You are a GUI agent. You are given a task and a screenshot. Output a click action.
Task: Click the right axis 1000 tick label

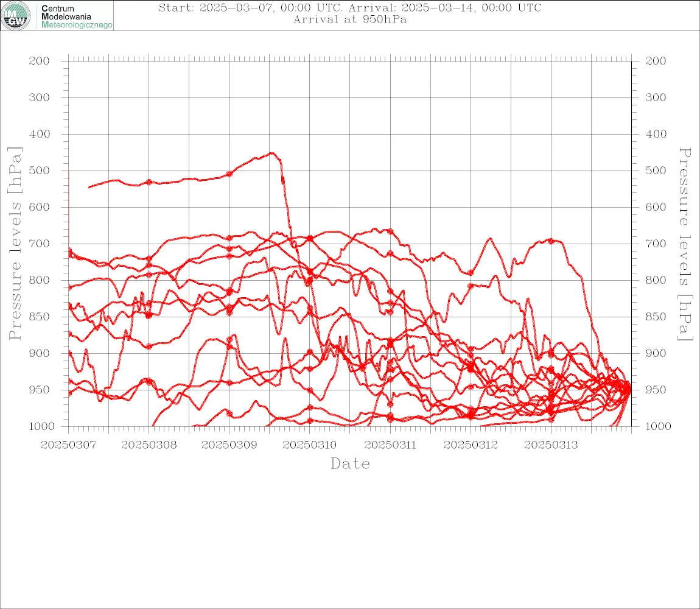[658, 426]
